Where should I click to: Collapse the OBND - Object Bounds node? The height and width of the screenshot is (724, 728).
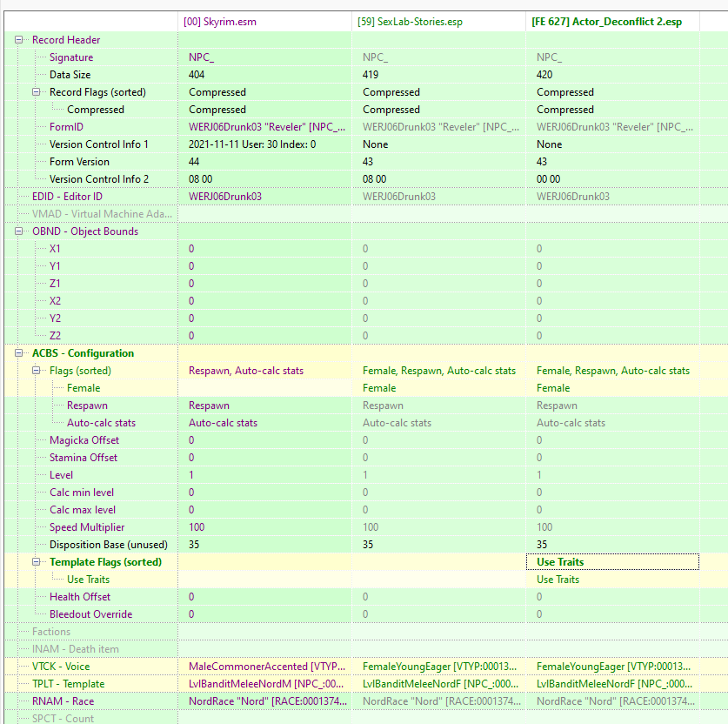coord(18,231)
